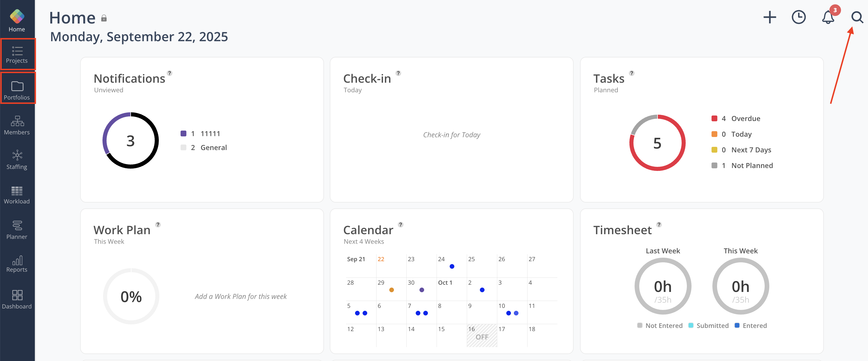Click the lock icon beside Home
This screenshot has height=361, width=868.
(104, 19)
